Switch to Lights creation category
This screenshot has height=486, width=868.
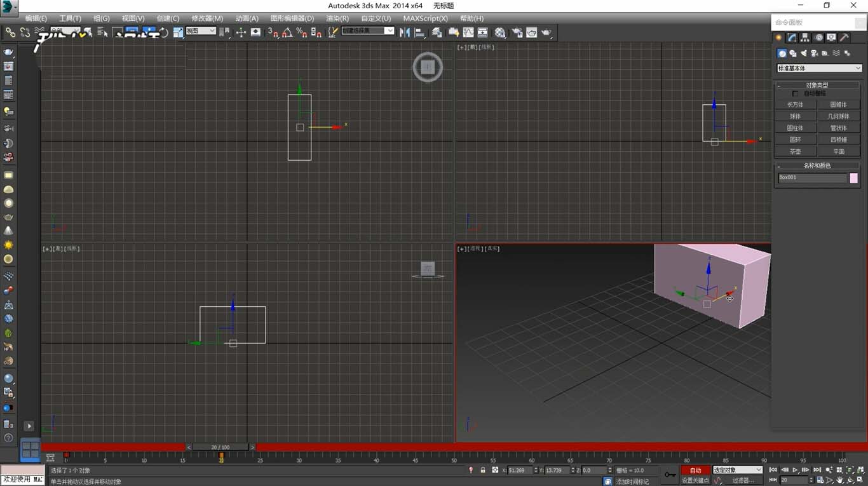pyautogui.click(x=804, y=53)
